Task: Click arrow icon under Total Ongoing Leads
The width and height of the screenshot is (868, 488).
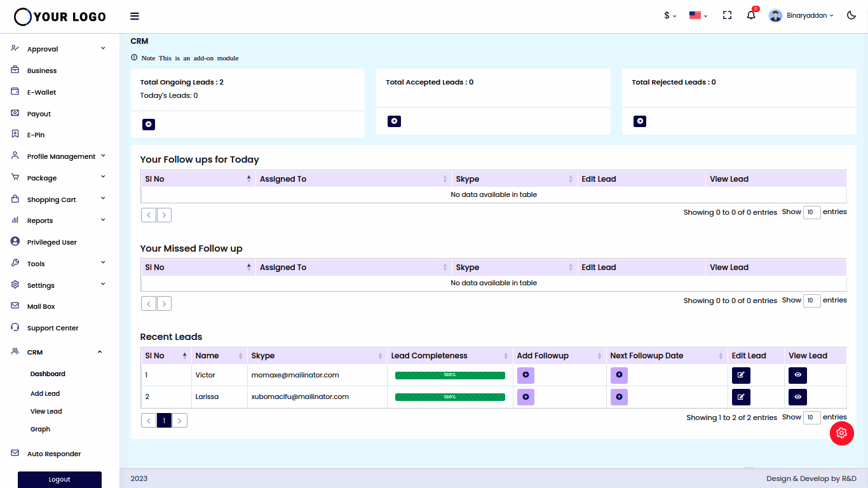Action: [x=149, y=125]
